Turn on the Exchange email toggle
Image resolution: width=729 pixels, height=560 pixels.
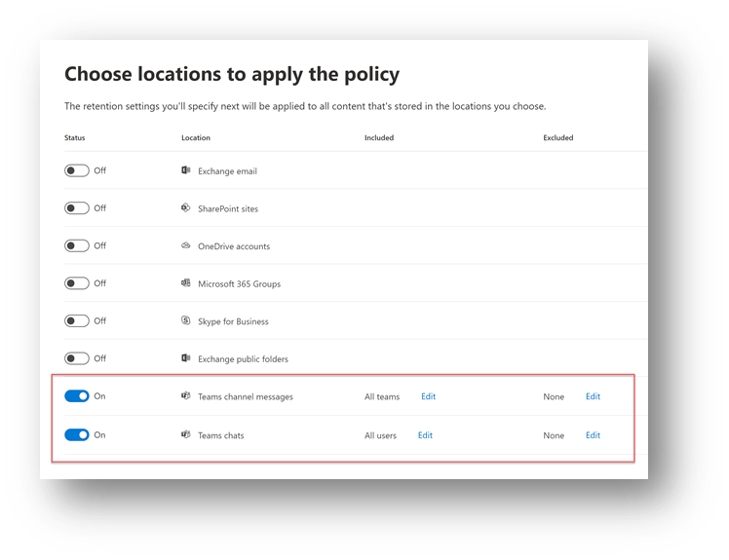point(77,170)
